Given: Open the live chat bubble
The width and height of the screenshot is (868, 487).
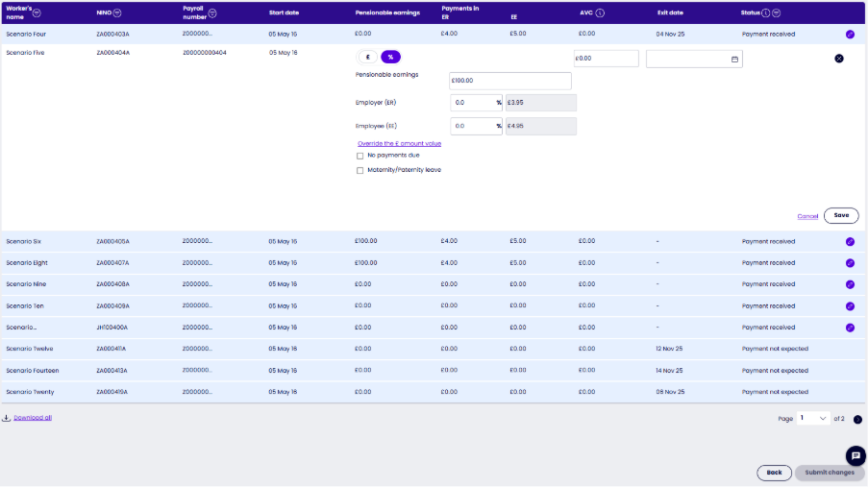Looking at the screenshot, I should tap(854, 455).
